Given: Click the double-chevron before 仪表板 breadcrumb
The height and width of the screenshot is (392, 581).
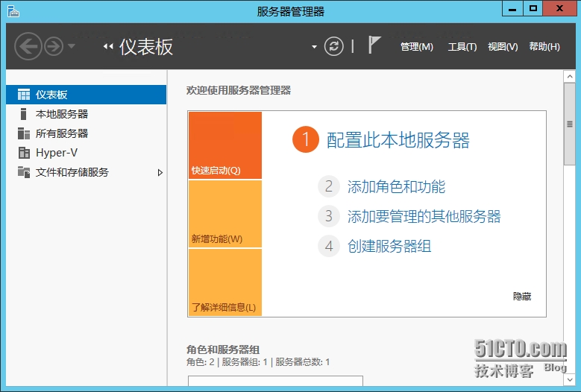Looking at the screenshot, I should click(x=108, y=47).
